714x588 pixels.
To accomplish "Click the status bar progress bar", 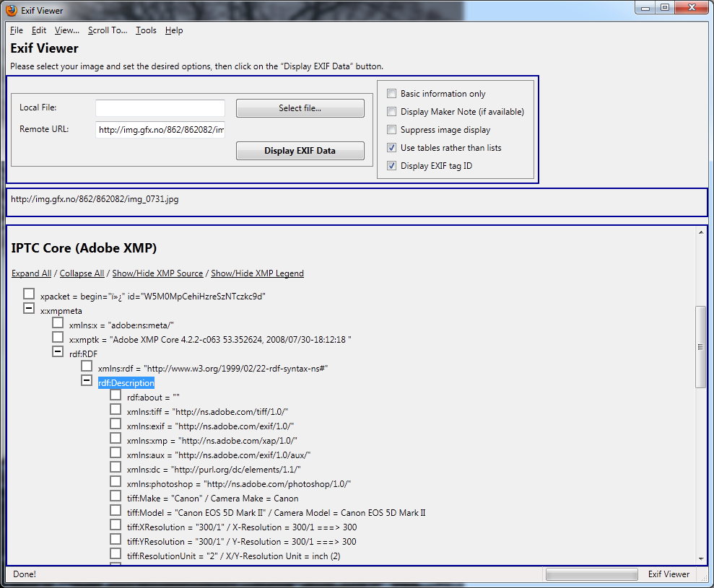I will (591, 574).
